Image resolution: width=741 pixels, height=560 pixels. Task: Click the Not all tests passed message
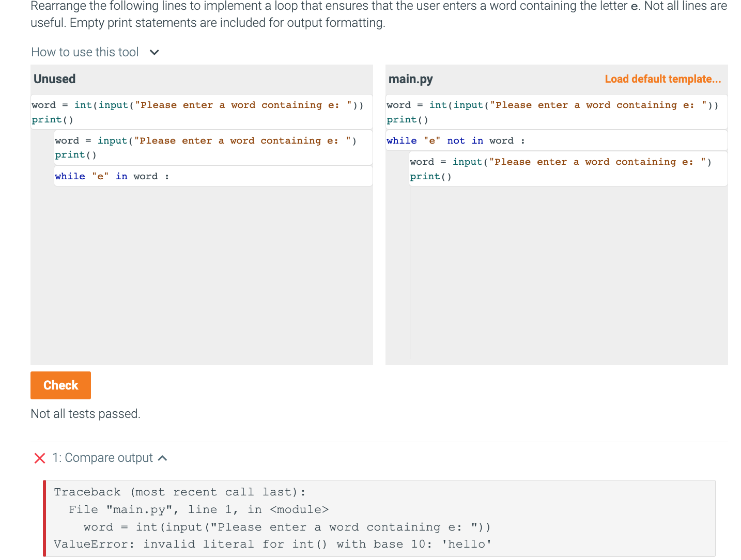click(x=86, y=414)
